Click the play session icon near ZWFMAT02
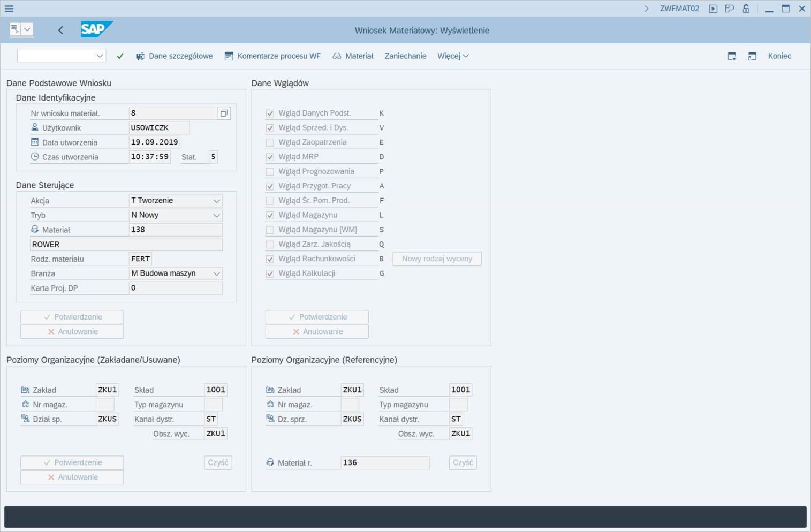 pos(713,9)
